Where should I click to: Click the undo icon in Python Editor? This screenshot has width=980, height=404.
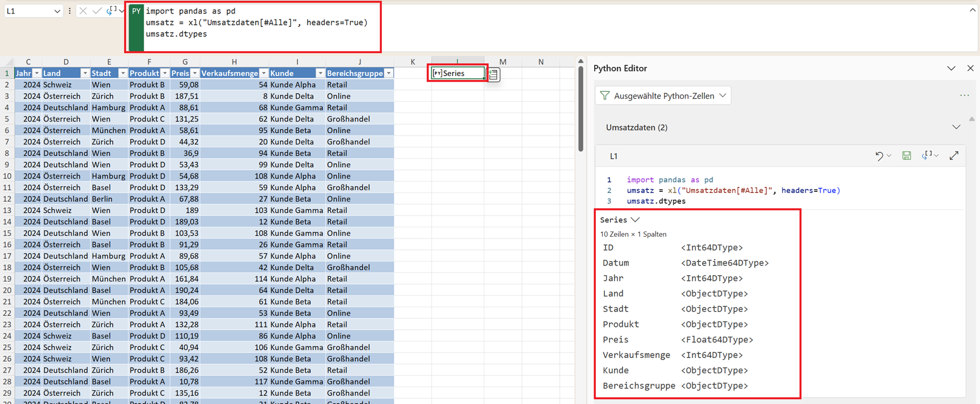pyautogui.click(x=879, y=156)
